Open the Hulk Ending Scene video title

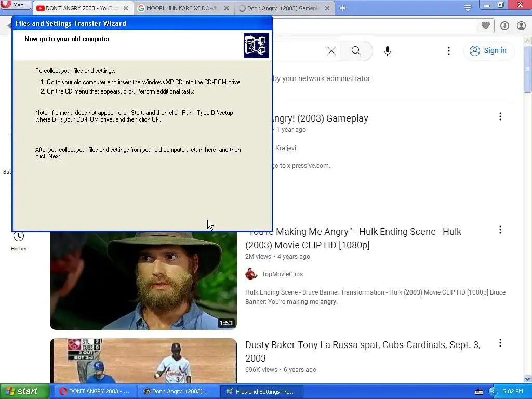click(353, 238)
